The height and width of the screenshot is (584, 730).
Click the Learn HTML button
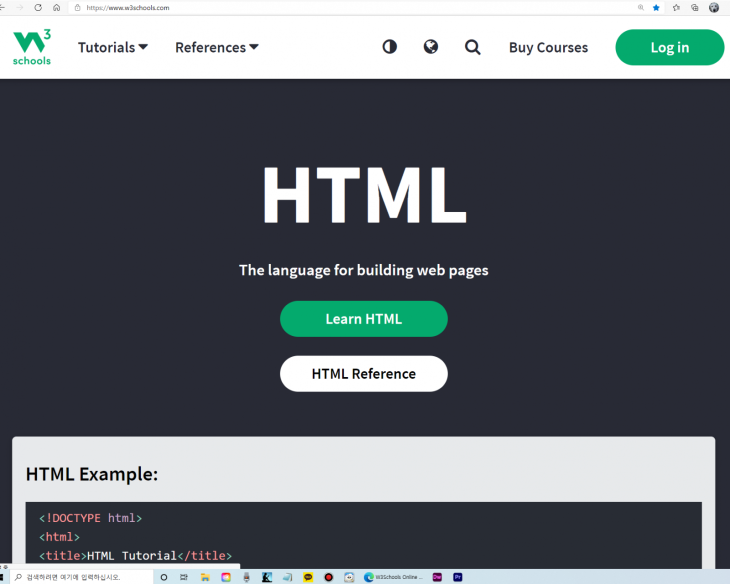(363, 319)
